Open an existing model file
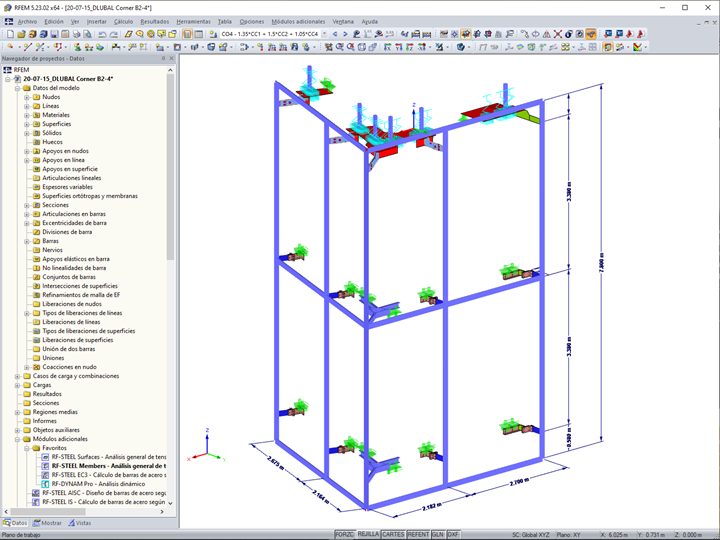 click(21, 34)
